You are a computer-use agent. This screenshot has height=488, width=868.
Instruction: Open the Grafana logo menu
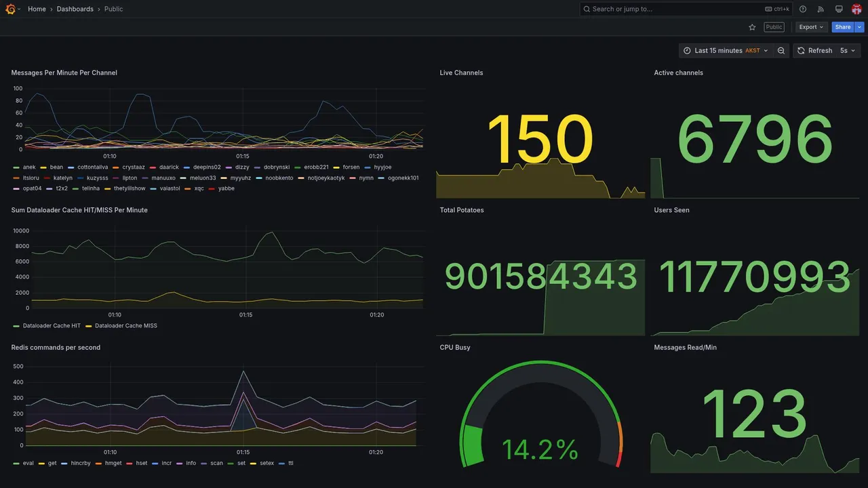pyautogui.click(x=10, y=9)
